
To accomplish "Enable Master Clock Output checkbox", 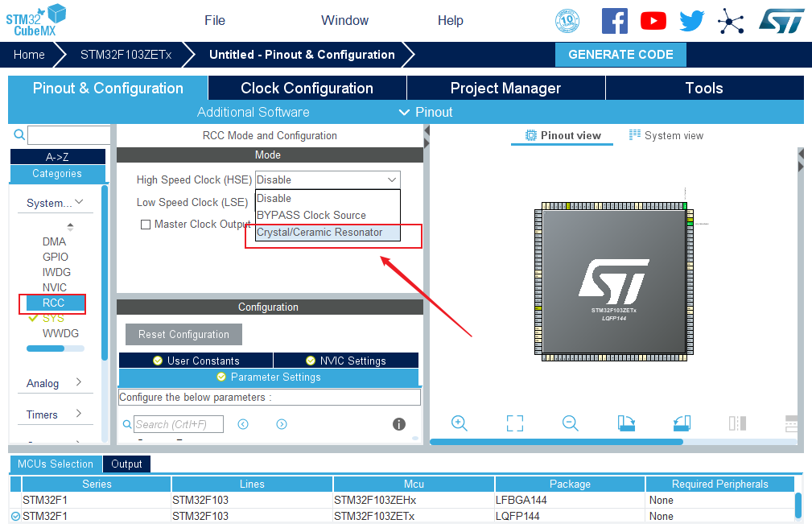I will click(x=146, y=224).
